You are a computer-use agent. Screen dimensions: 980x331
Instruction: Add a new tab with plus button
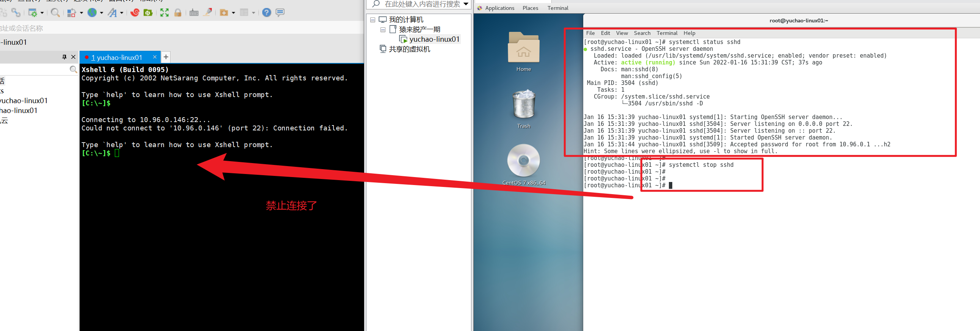[166, 57]
